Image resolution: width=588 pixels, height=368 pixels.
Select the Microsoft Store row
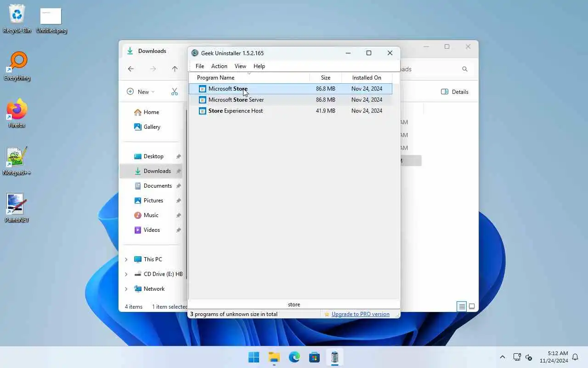291,89
